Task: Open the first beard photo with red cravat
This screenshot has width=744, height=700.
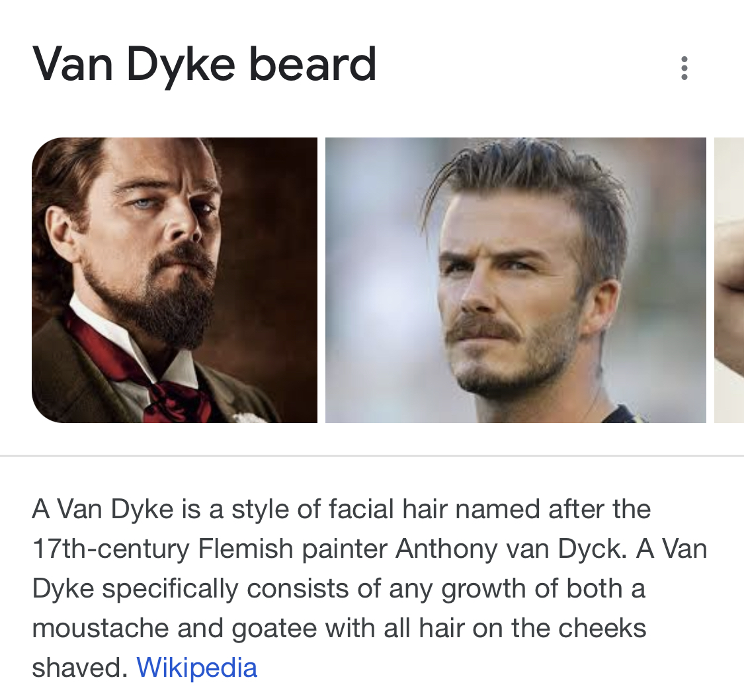Action: click(175, 280)
